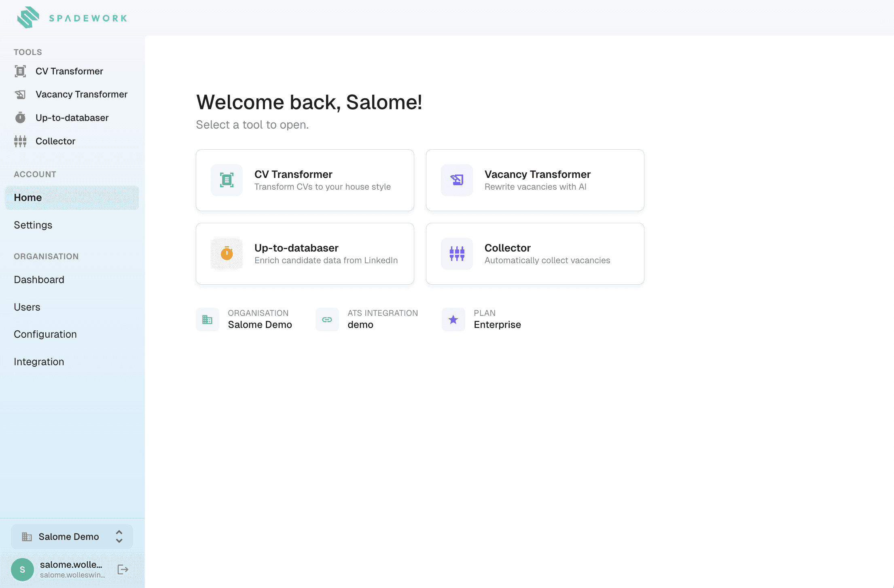Select Configuration under Organisation
This screenshot has height=588, width=894.
(45, 334)
